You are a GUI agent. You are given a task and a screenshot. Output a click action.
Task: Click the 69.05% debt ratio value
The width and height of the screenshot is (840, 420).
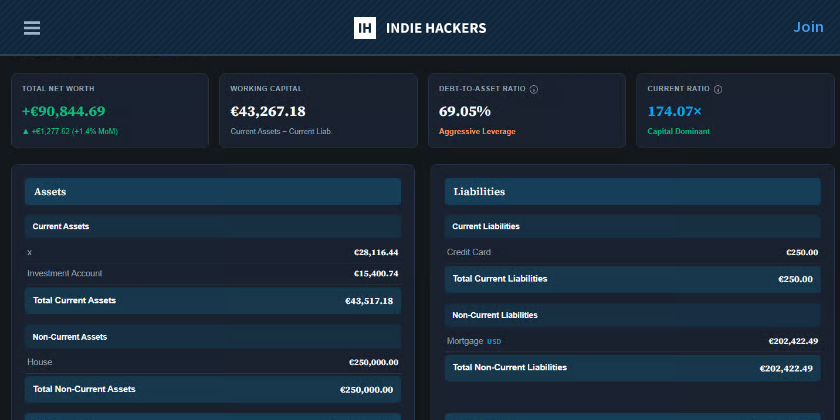tap(464, 111)
